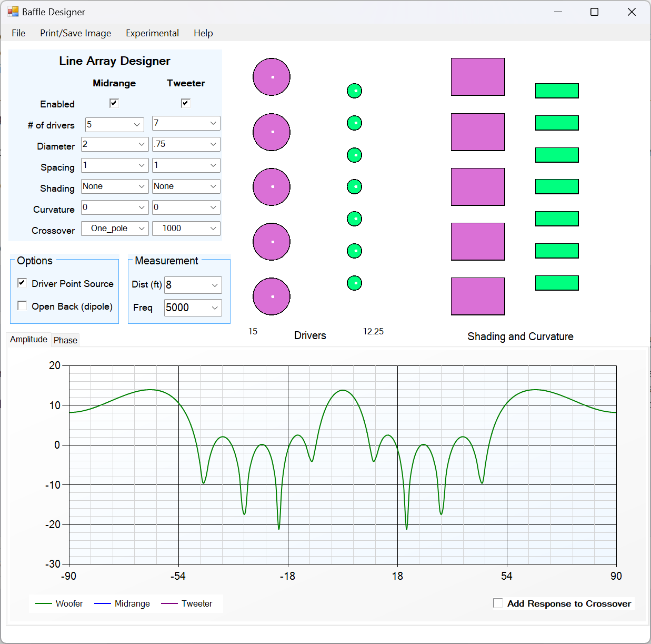Click the sixth green tweeter circle
This screenshot has width=651, height=644.
[355, 251]
